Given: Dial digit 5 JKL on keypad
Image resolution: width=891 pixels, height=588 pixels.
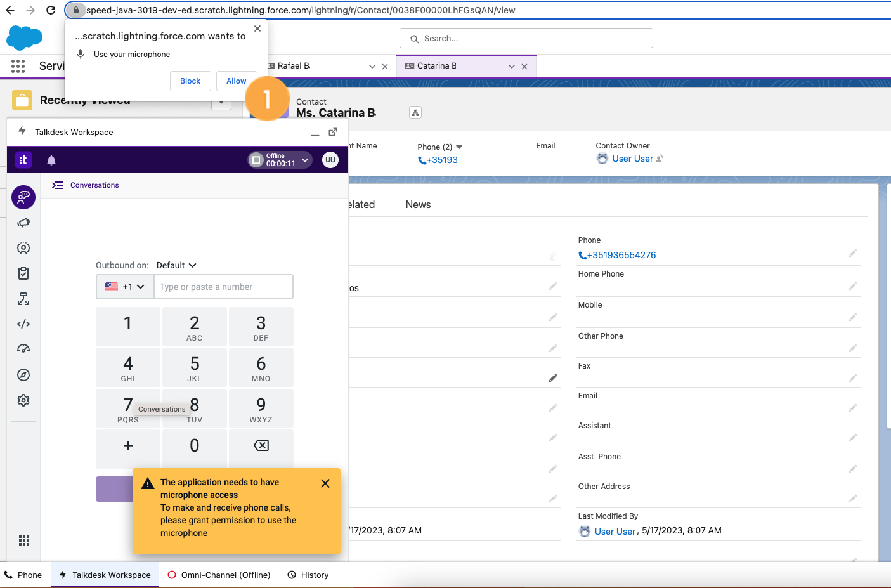Looking at the screenshot, I should point(195,368).
